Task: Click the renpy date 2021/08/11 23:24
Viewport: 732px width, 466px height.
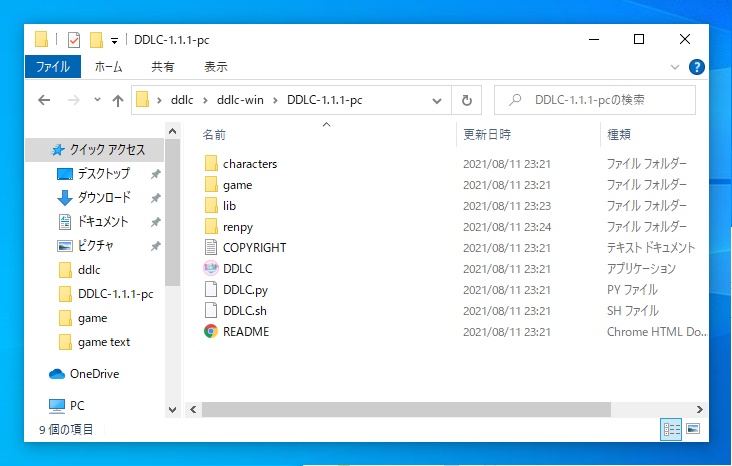Action: click(507, 227)
